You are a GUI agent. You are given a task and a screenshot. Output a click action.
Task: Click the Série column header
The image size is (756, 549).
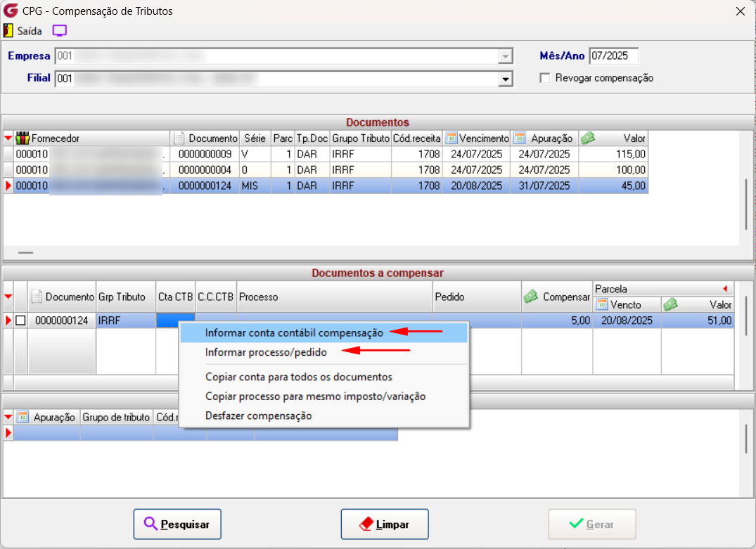255,138
